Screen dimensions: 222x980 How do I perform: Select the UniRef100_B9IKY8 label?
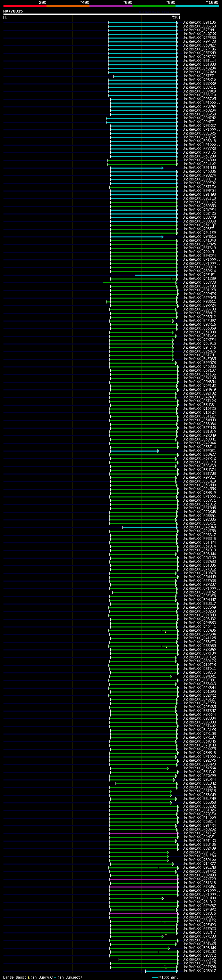pyautogui.click(x=199, y=290)
